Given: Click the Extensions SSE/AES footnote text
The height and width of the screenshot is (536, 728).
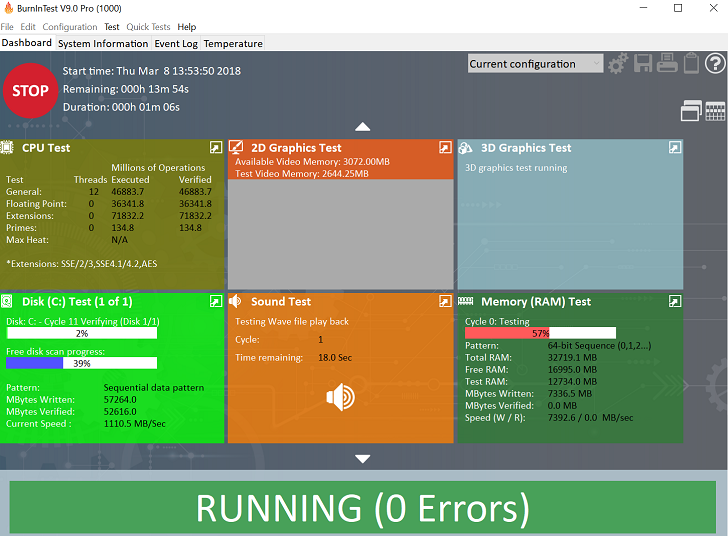Looking at the screenshot, I should pos(82,264).
